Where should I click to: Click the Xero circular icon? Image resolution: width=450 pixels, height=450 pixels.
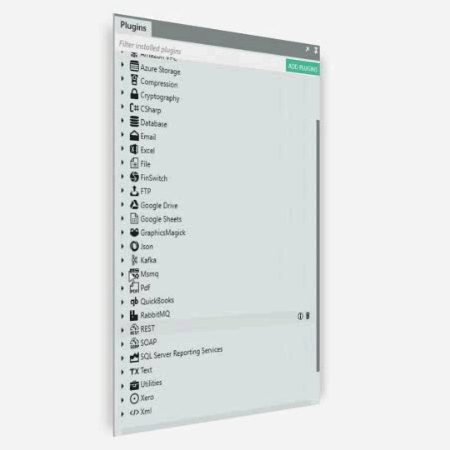[134, 398]
